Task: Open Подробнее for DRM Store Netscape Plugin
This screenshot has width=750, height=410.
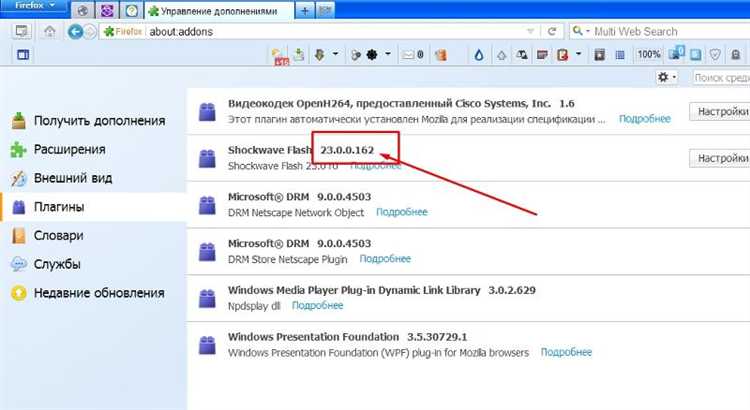Action: (385, 259)
